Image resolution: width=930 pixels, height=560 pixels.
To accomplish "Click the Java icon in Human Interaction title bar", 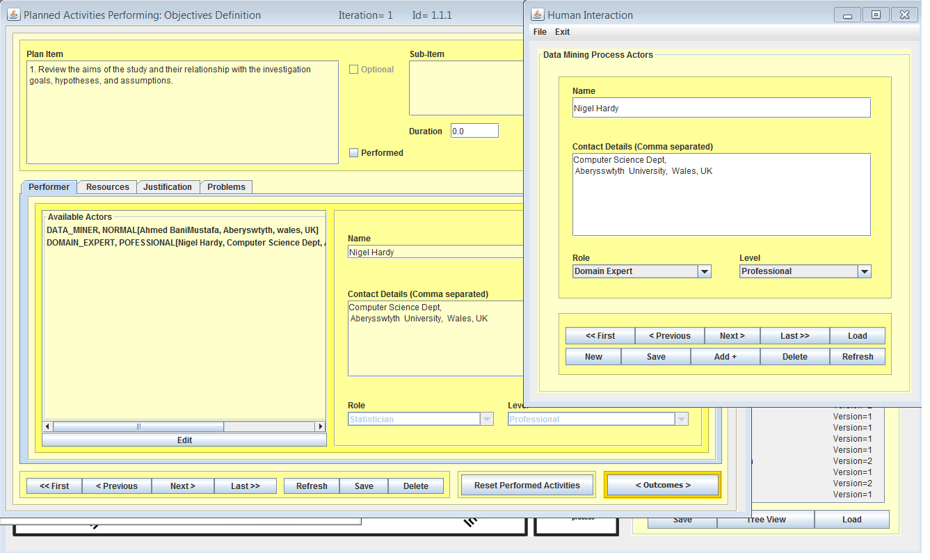I will pos(538,15).
